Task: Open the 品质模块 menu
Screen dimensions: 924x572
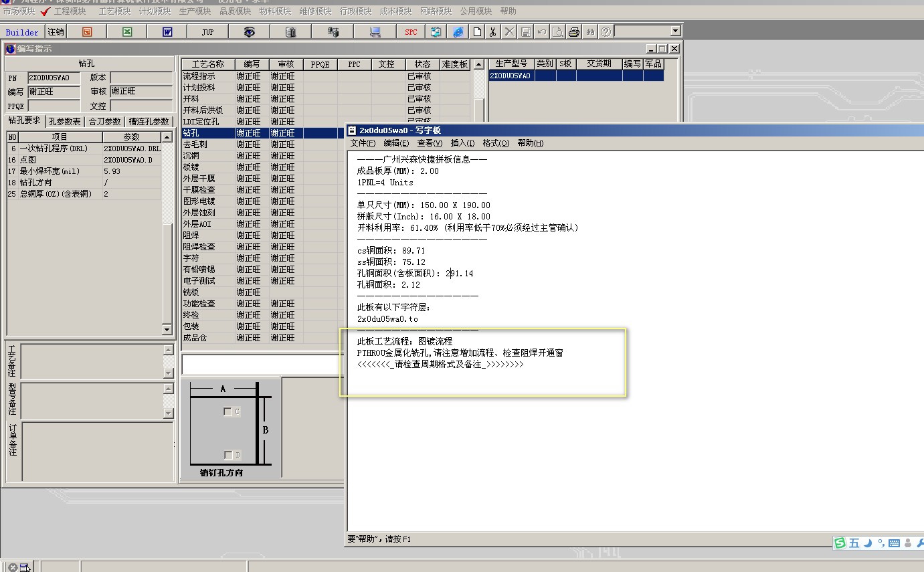Action: (x=235, y=11)
